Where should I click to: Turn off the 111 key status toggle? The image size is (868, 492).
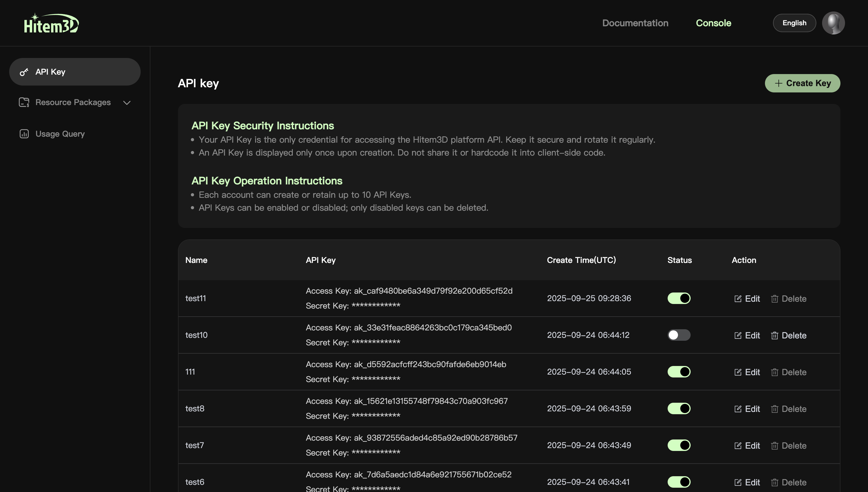(679, 372)
